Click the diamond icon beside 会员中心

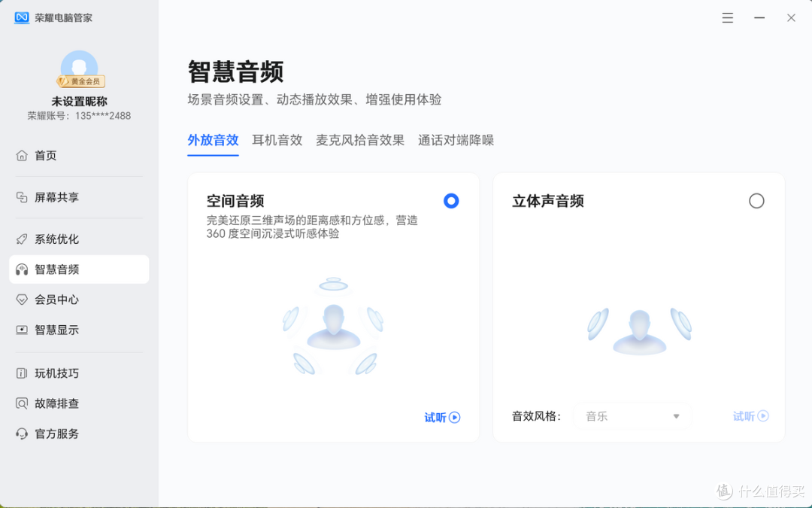point(22,300)
